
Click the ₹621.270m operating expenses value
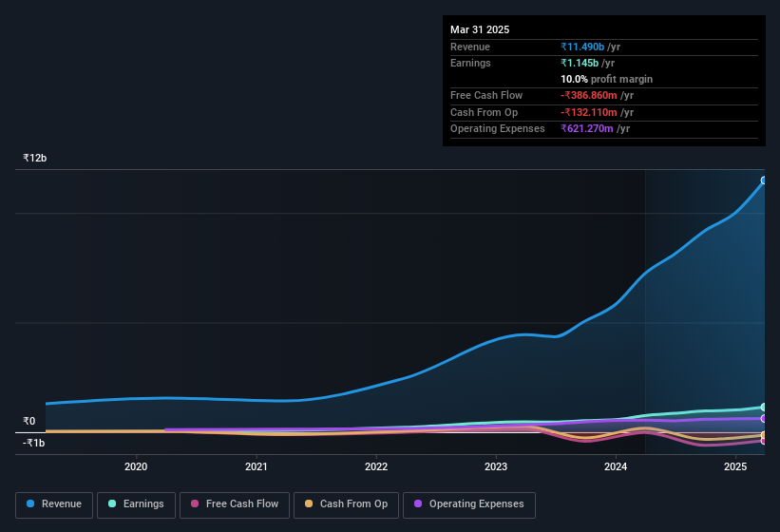(587, 129)
